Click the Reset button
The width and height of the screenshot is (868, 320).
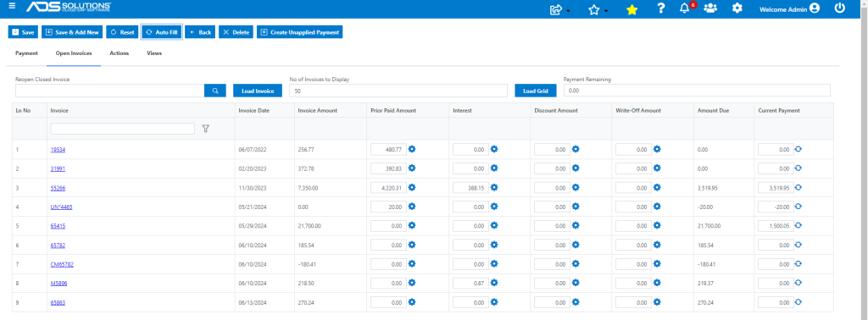click(x=122, y=32)
